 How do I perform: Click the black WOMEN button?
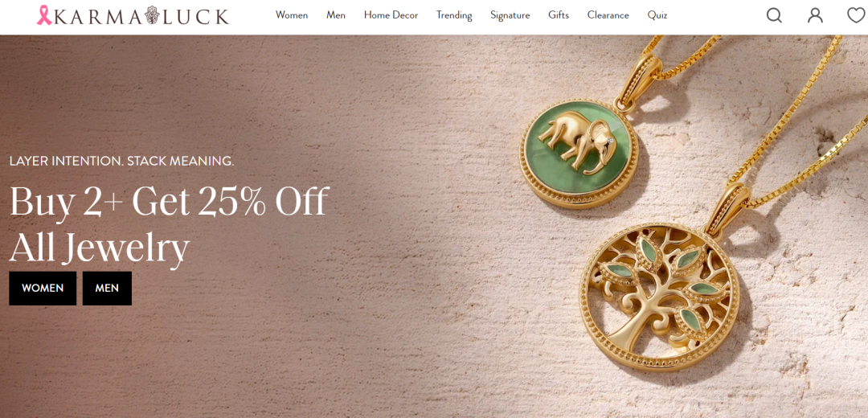pos(43,288)
